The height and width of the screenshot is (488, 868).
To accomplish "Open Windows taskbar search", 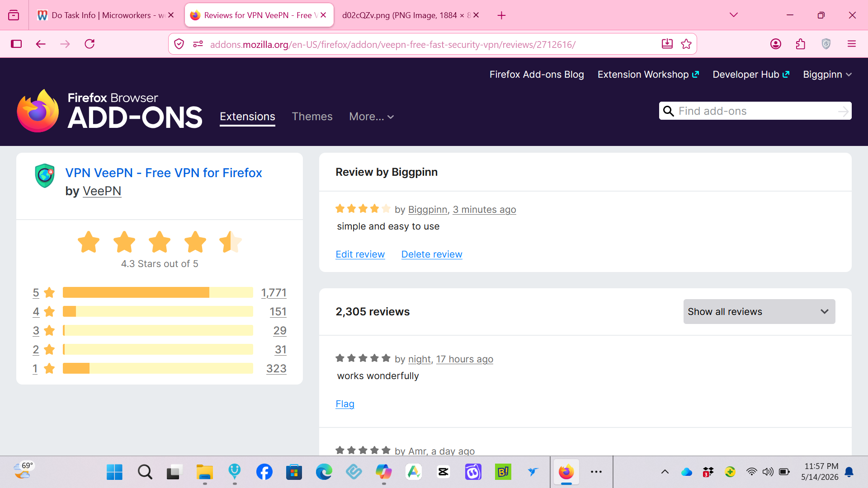I will 145,472.
